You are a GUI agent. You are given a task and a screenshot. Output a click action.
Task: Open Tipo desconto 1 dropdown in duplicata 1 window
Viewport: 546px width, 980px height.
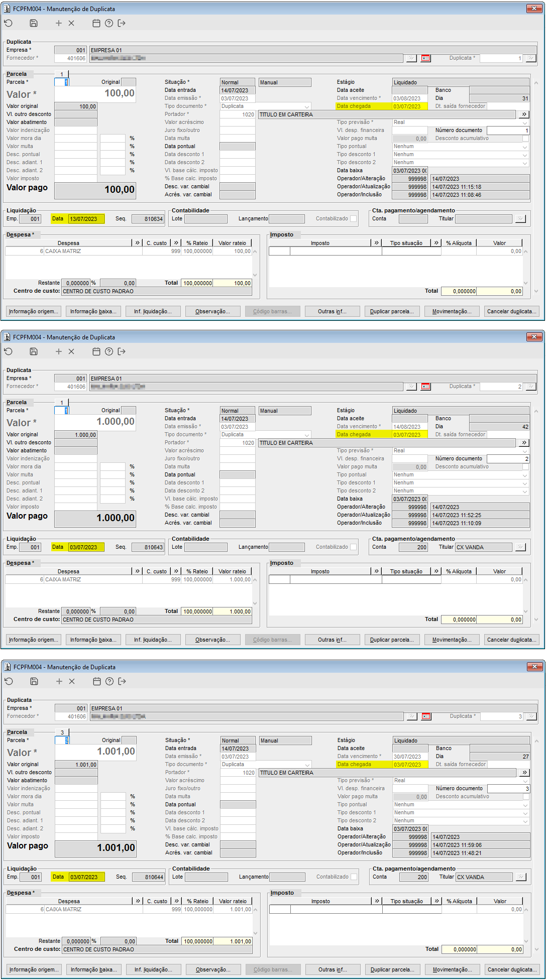pos(525,155)
